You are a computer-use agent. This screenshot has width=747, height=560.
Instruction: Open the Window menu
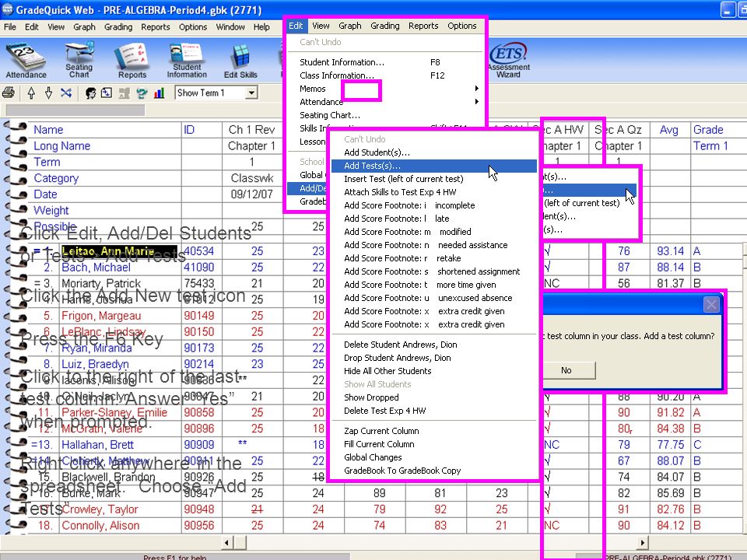pyautogui.click(x=230, y=26)
